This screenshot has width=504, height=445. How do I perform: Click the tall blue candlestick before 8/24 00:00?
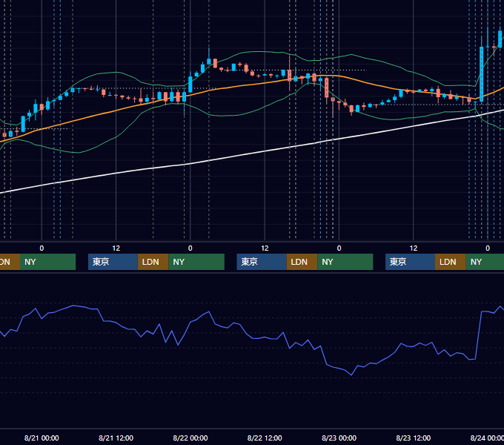pyautogui.click(x=482, y=74)
